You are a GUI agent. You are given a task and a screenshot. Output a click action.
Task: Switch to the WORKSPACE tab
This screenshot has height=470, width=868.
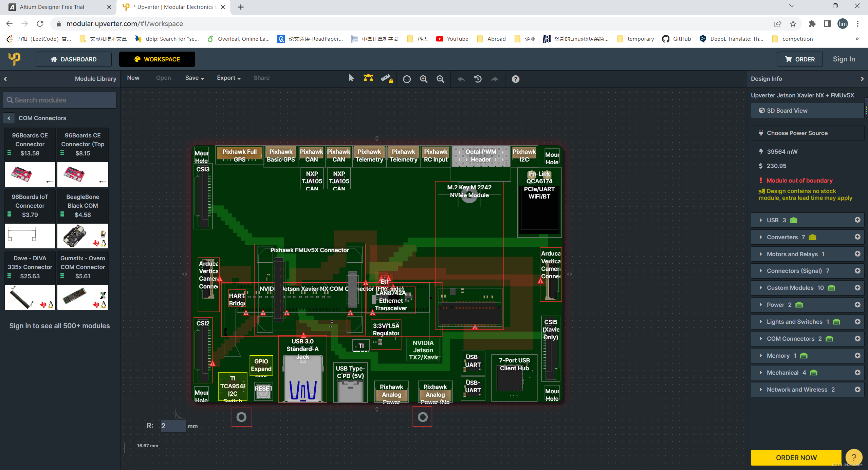pyautogui.click(x=157, y=59)
